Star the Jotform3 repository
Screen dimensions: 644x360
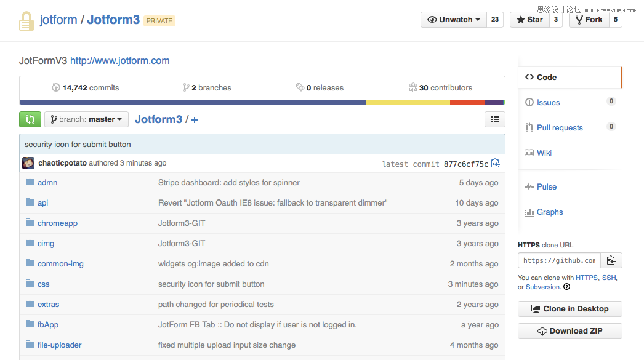[x=529, y=20]
